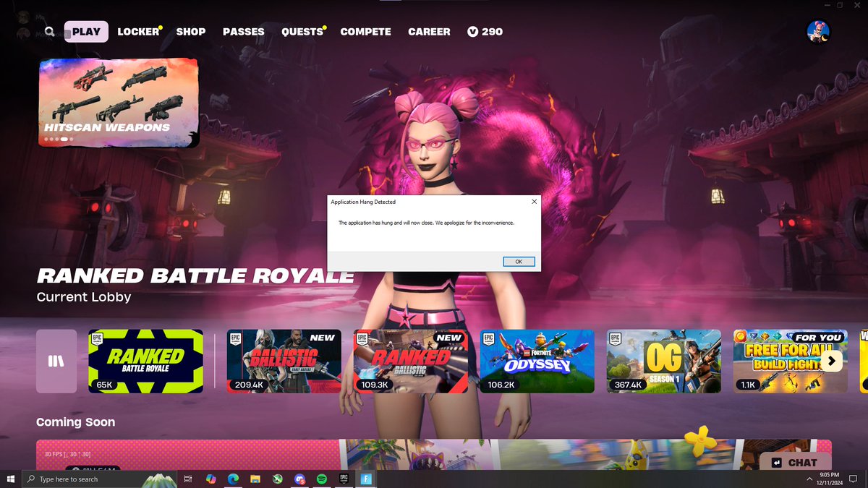This screenshot has height=488, width=868.
Task: Open Epic Games Launcher from the taskbar
Action: coord(344,479)
